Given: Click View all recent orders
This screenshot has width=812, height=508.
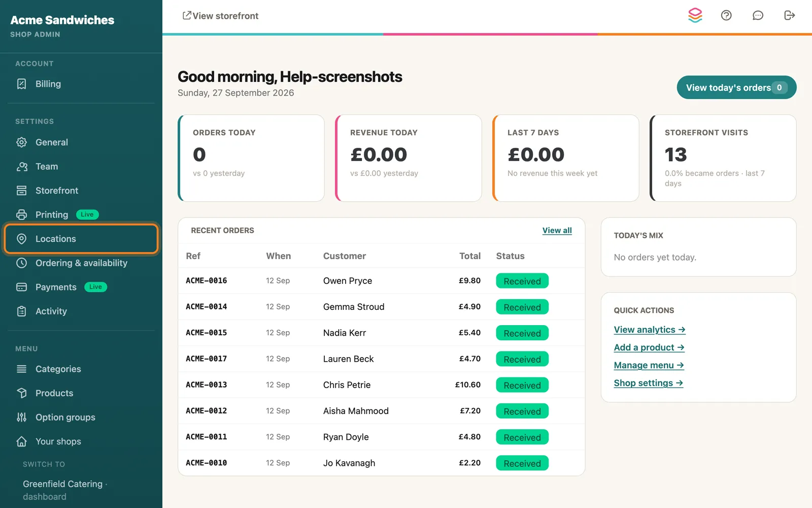Looking at the screenshot, I should click(557, 230).
